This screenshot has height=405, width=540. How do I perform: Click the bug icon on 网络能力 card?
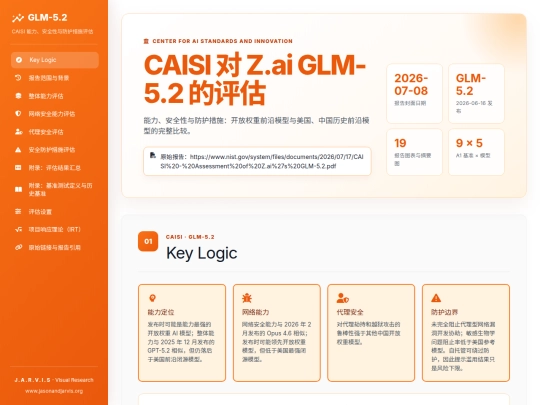247,298
